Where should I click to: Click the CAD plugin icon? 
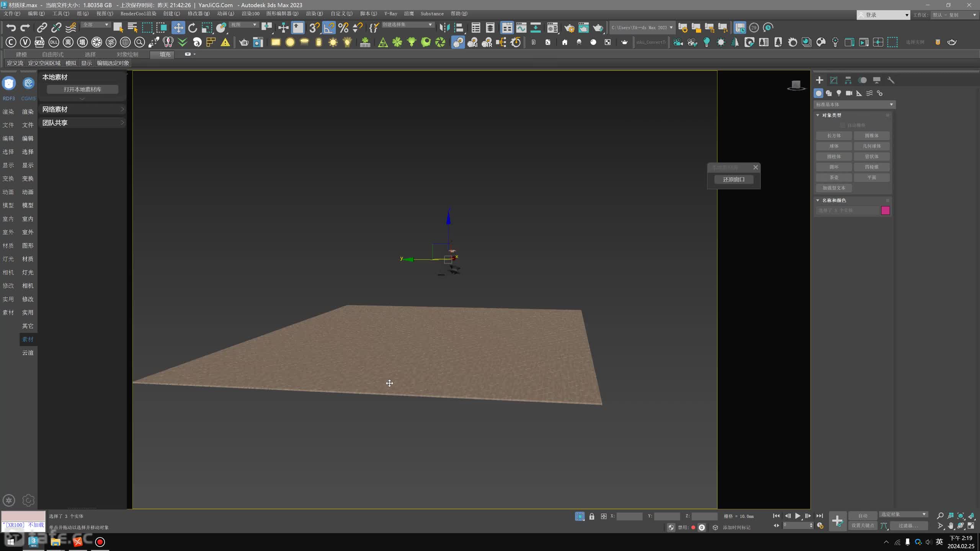point(39,42)
